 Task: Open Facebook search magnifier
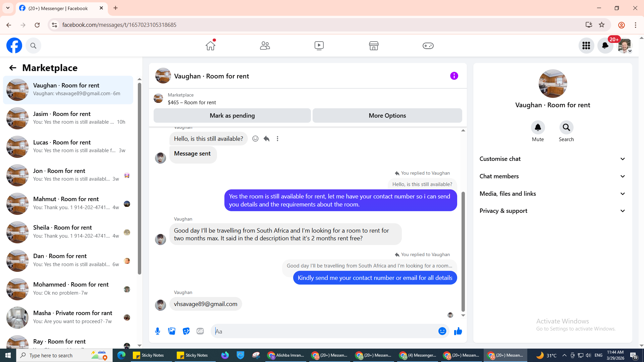(33, 46)
